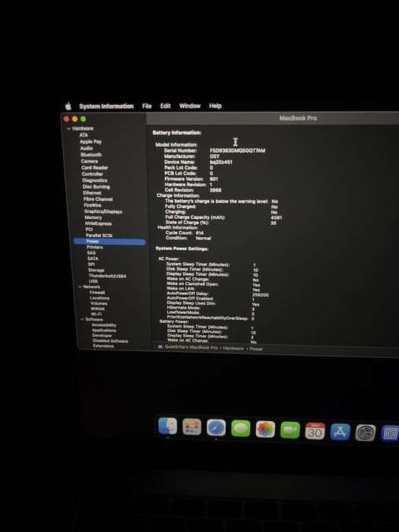The width and height of the screenshot is (399, 532).
Task: Select Thunderbolt/USB4 in sidebar
Action: 107,276
